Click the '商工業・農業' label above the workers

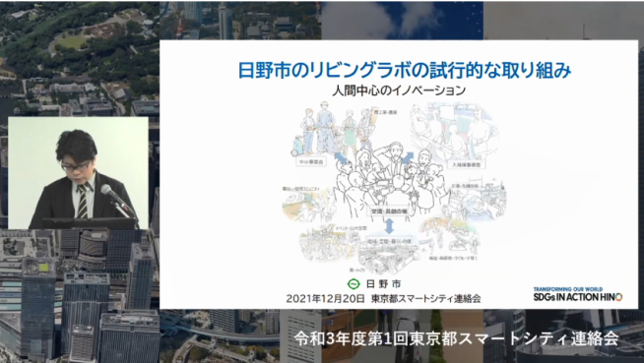tap(385, 112)
